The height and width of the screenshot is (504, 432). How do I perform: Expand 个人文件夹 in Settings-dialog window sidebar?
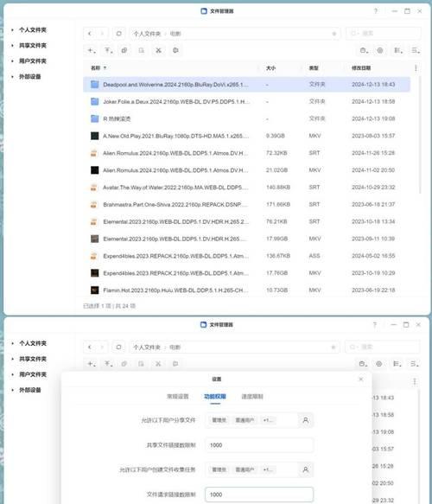coord(12,343)
